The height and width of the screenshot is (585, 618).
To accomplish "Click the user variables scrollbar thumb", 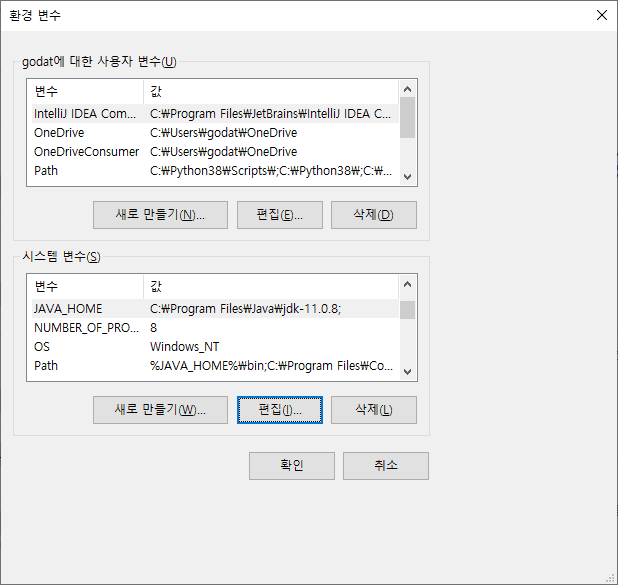I will click(x=408, y=117).
